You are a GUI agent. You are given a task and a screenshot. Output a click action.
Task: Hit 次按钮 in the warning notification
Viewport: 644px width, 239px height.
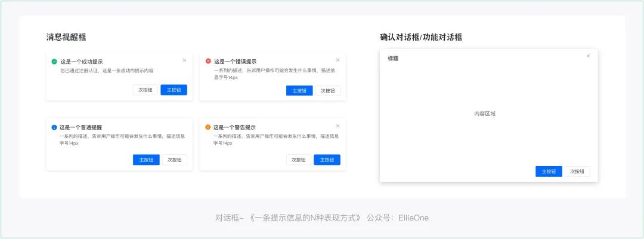pos(299,160)
